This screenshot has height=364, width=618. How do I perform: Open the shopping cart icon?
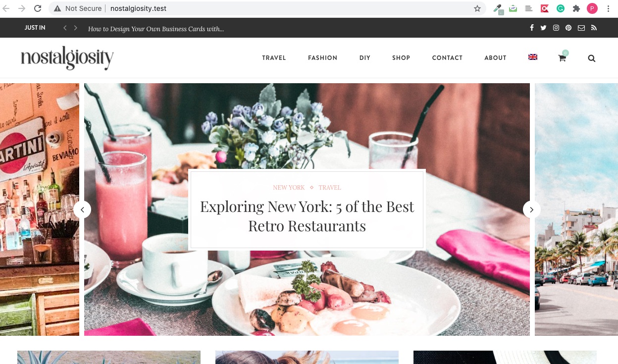562,58
